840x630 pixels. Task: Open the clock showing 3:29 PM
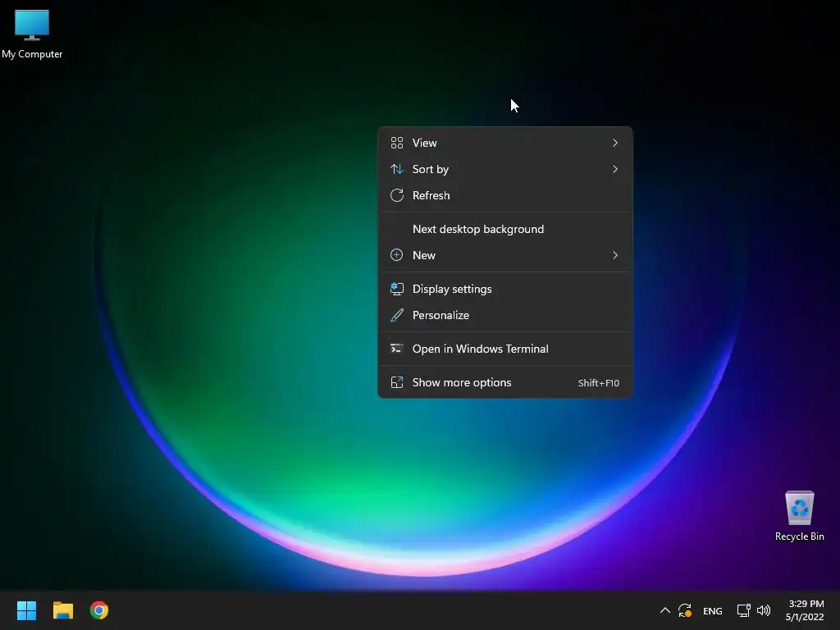coord(805,610)
